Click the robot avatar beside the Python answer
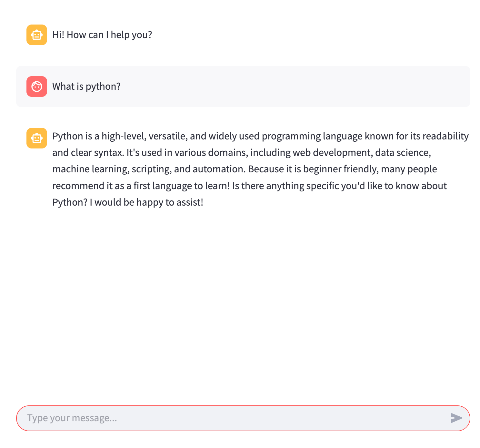 [x=37, y=138]
